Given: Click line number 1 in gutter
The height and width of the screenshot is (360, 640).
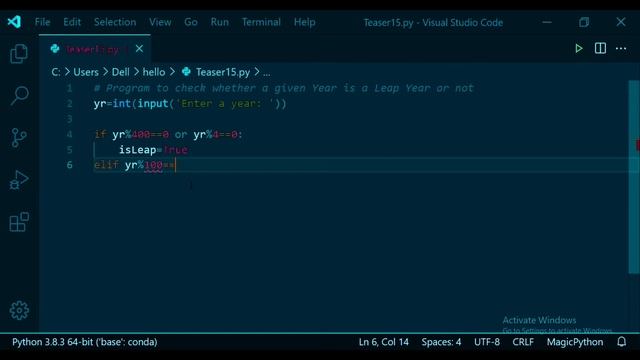Looking at the screenshot, I should tap(69, 88).
